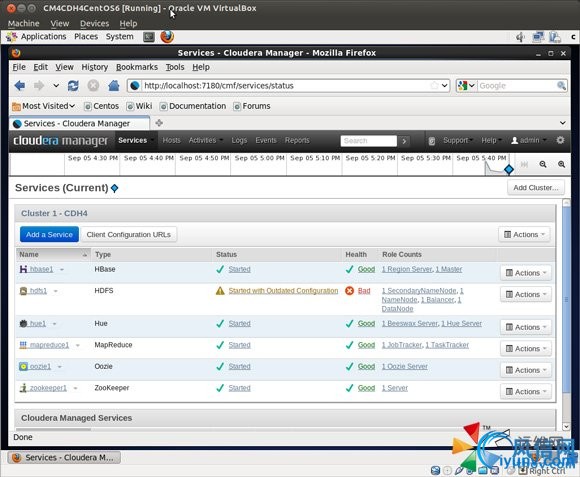Open Started with Outdated Configuration link
Image resolution: width=580 pixels, height=477 pixels.
point(283,291)
